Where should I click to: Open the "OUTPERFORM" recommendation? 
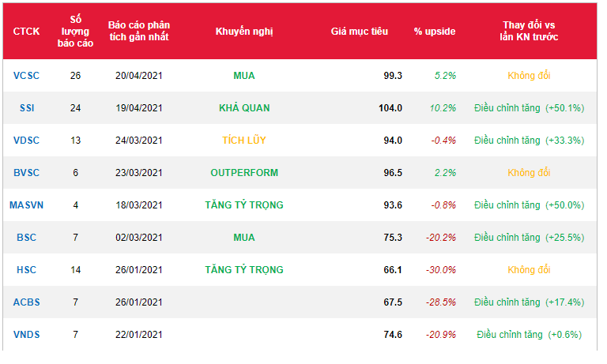click(244, 173)
